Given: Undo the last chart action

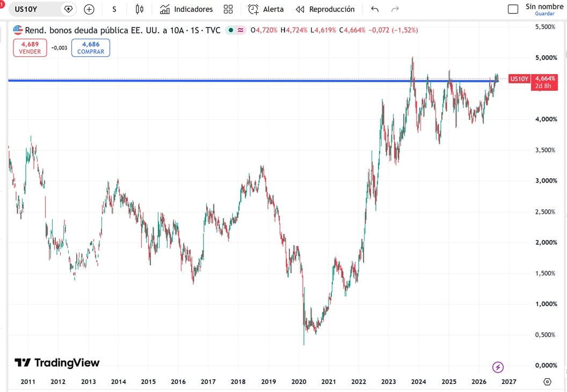Looking at the screenshot, I should [375, 10].
